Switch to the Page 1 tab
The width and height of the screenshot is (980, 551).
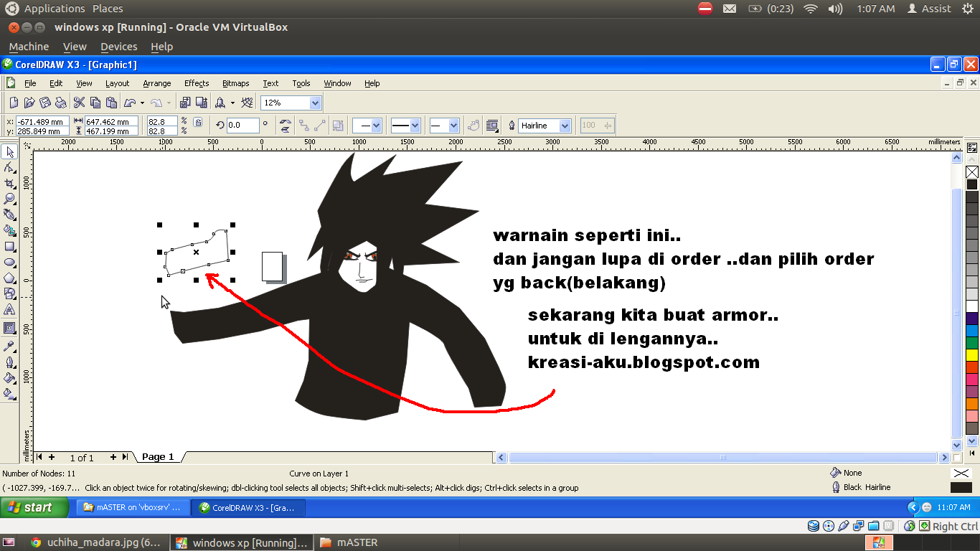(x=158, y=457)
